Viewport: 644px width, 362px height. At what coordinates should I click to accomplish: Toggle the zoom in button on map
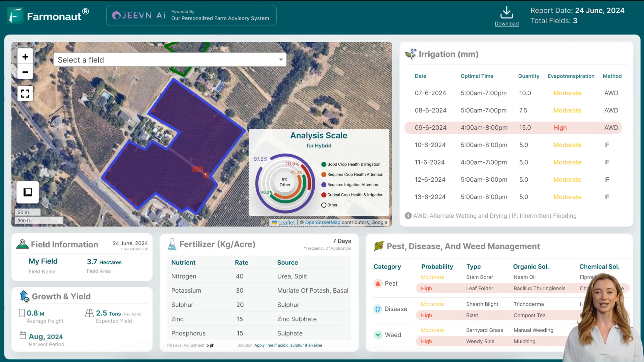(x=25, y=57)
